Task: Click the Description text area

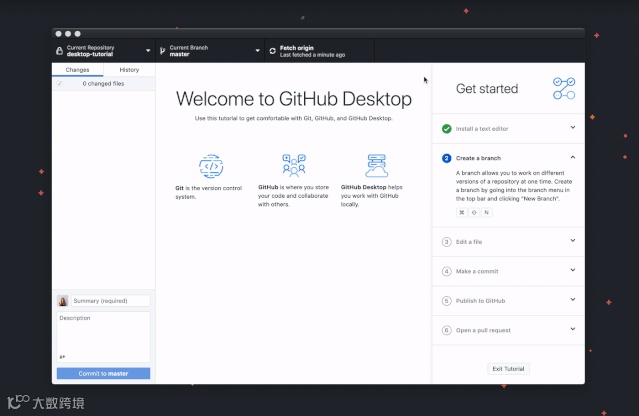Action: point(104,337)
